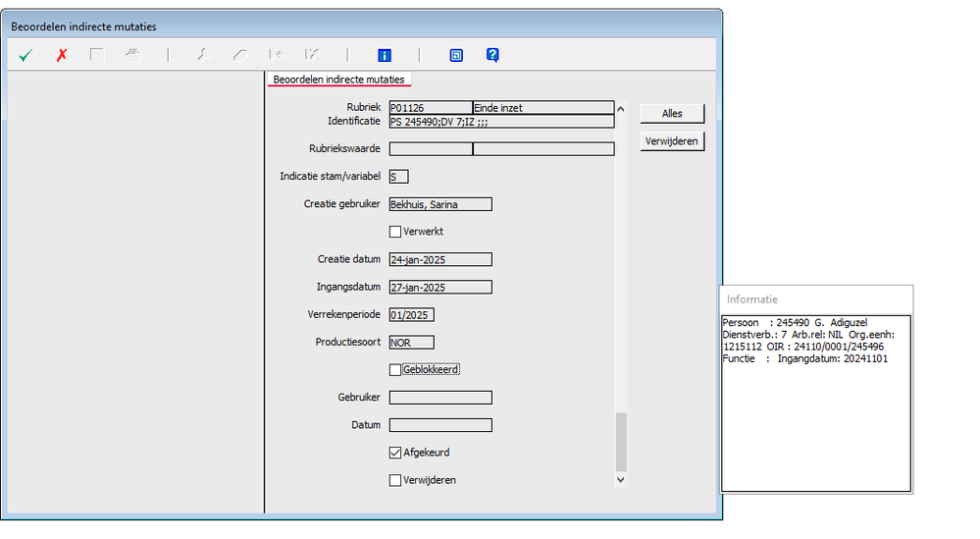
Task: Open help with the blue question-mark icon
Action: [x=492, y=55]
